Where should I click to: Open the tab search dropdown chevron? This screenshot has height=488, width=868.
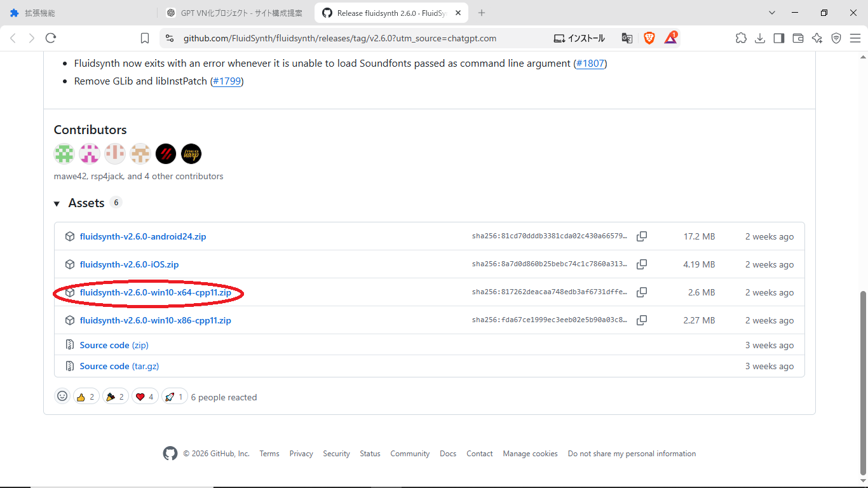pos(772,13)
